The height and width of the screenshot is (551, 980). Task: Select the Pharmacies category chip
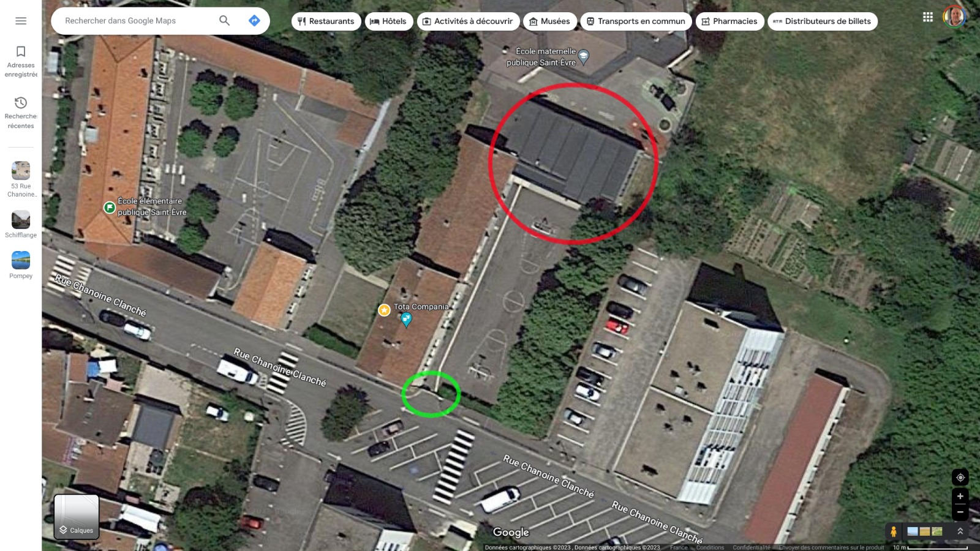729,21
